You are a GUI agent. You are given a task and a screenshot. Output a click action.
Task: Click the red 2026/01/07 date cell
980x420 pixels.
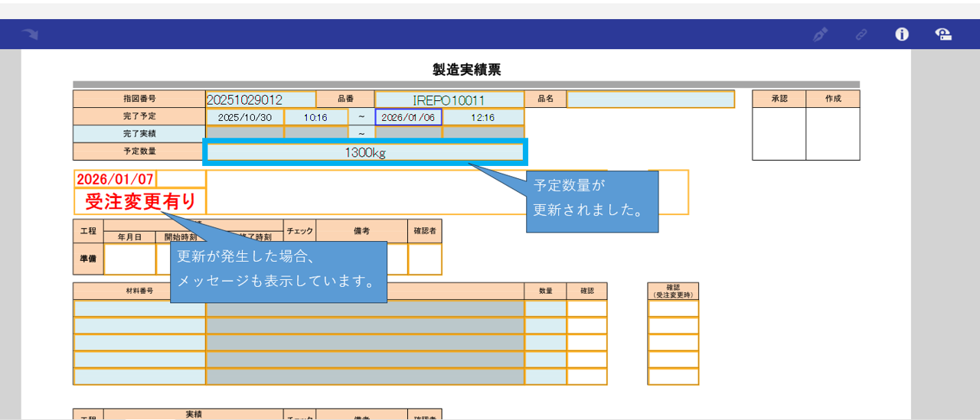coord(115,179)
